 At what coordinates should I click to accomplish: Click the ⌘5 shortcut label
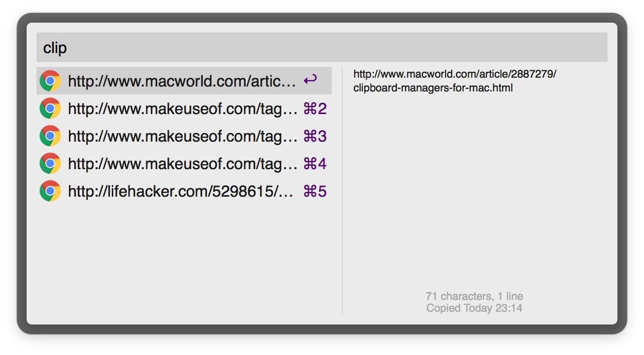[x=315, y=191]
